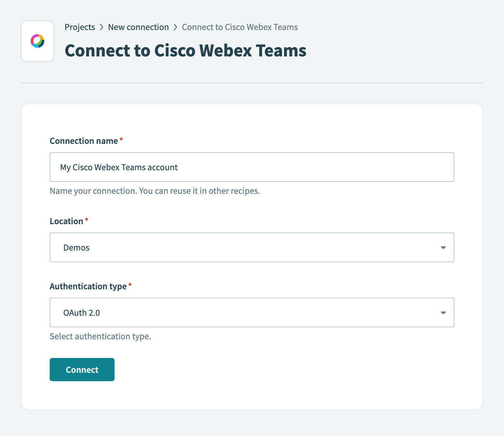Focus the Connection name text field
This screenshot has width=504, height=436.
point(252,167)
